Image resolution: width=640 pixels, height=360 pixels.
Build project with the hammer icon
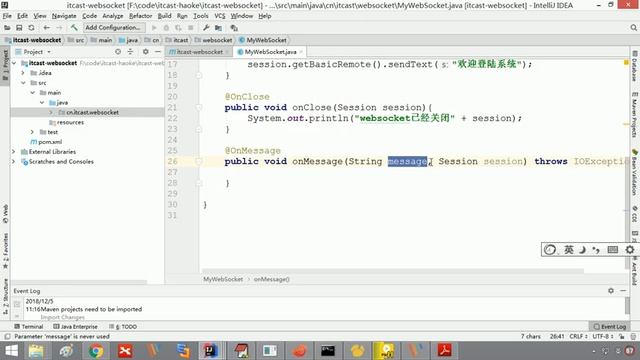pyautogui.click(x=74, y=28)
